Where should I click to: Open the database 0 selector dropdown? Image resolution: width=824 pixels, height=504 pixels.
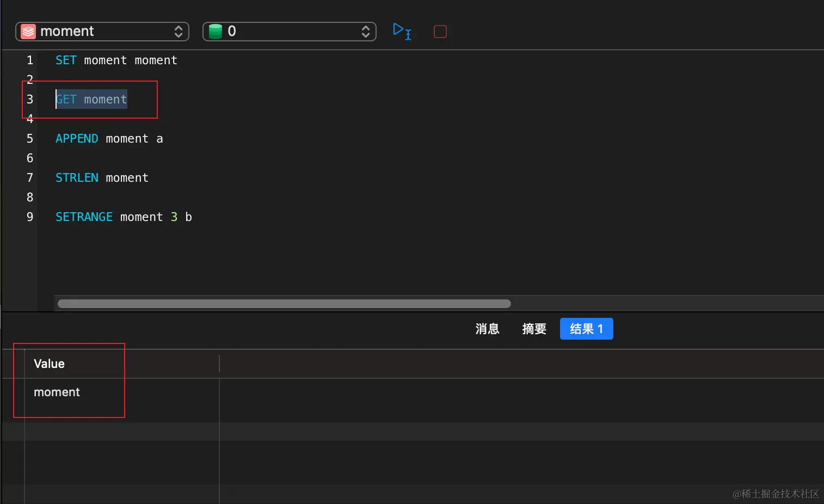click(290, 32)
